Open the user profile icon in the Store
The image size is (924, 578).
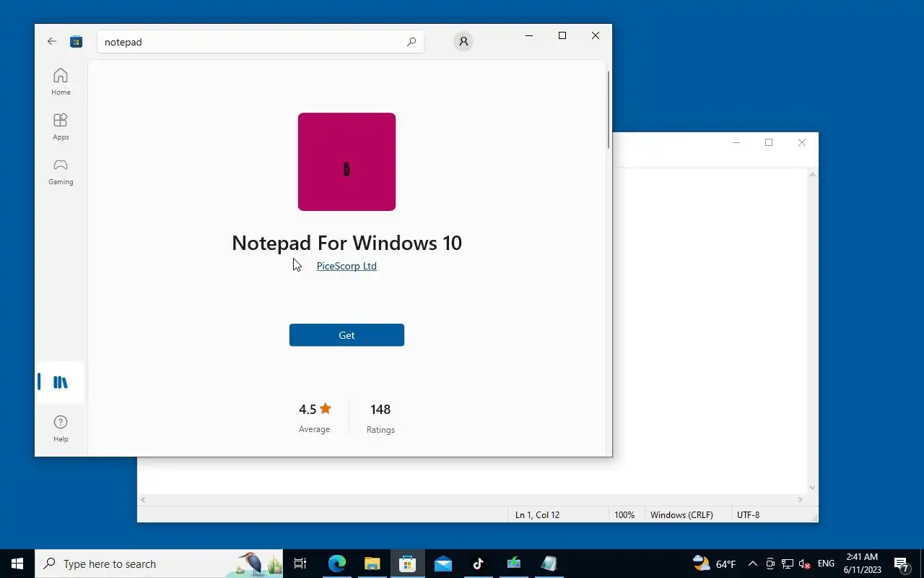click(x=463, y=41)
